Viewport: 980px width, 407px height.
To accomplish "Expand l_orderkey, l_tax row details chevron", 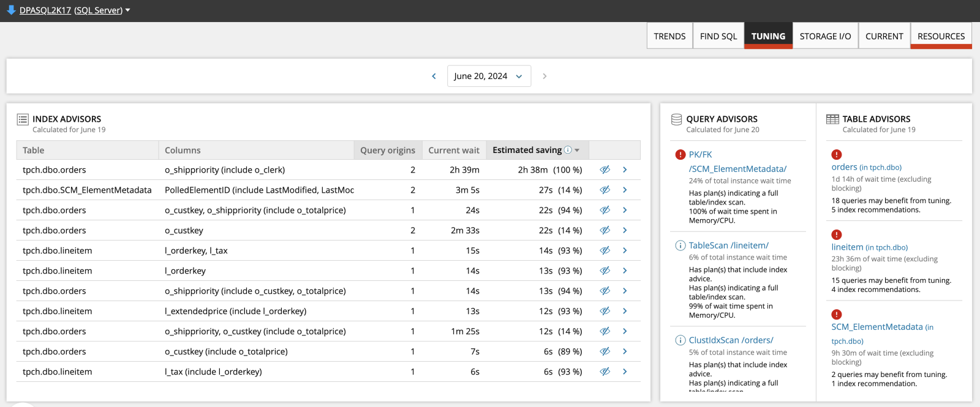I will coord(625,250).
